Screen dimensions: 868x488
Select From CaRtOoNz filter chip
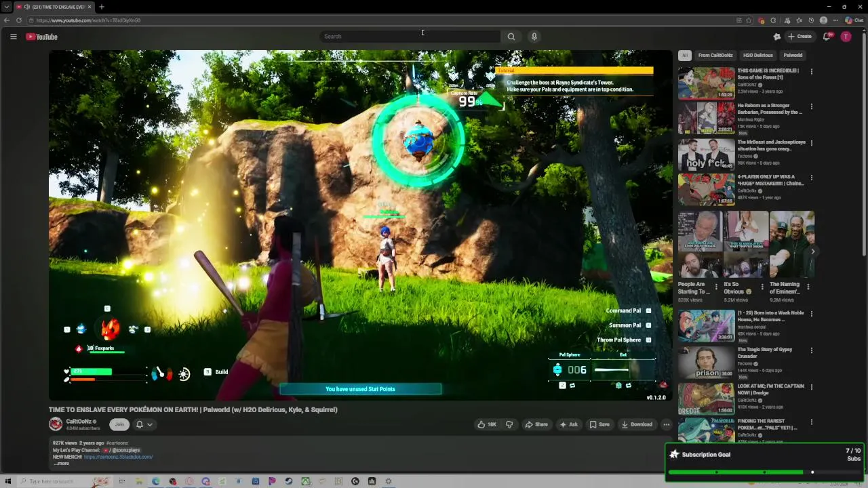[x=715, y=55]
